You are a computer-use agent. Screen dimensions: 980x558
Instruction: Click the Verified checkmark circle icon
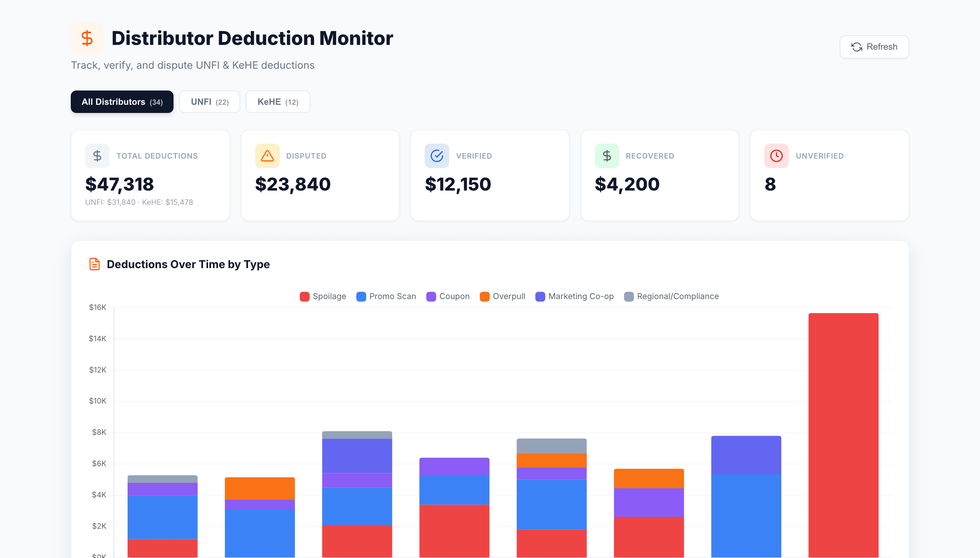tap(437, 155)
